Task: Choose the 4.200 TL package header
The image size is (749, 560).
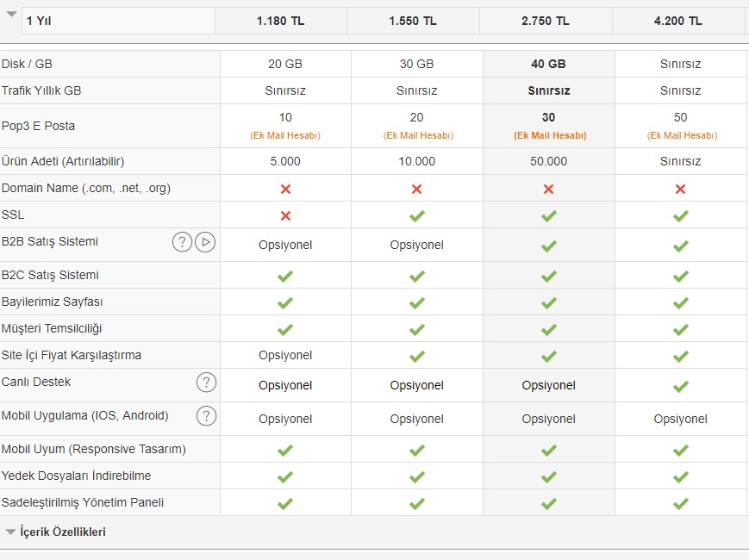Action: 678,21
